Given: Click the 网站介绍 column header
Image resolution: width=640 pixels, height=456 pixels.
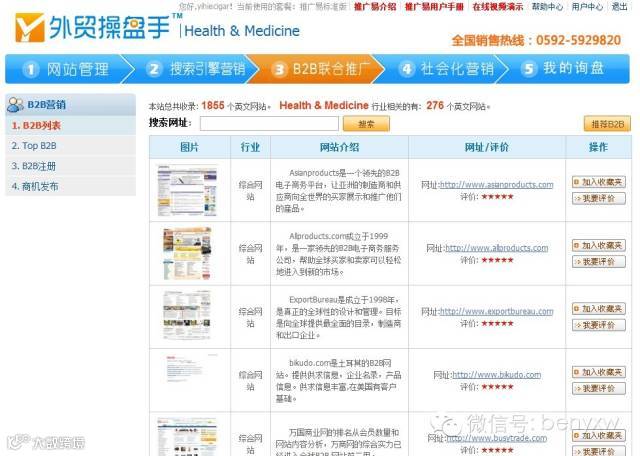Looking at the screenshot, I should pyautogui.click(x=340, y=147).
